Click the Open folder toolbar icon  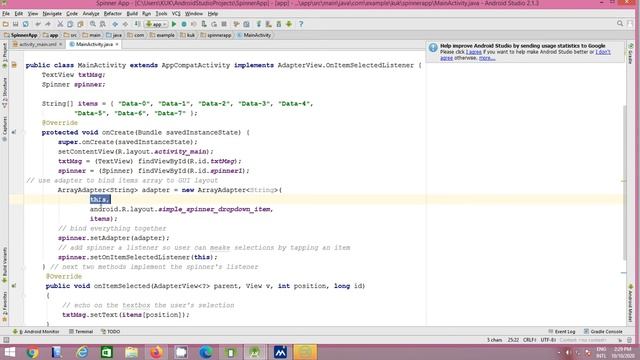click(x=6, y=24)
